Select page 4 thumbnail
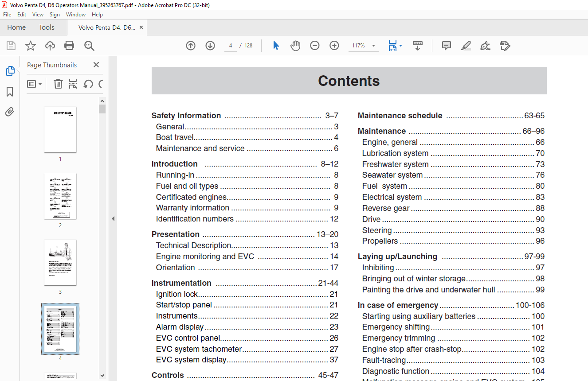This screenshot has width=588, height=381. click(x=60, y=329)
